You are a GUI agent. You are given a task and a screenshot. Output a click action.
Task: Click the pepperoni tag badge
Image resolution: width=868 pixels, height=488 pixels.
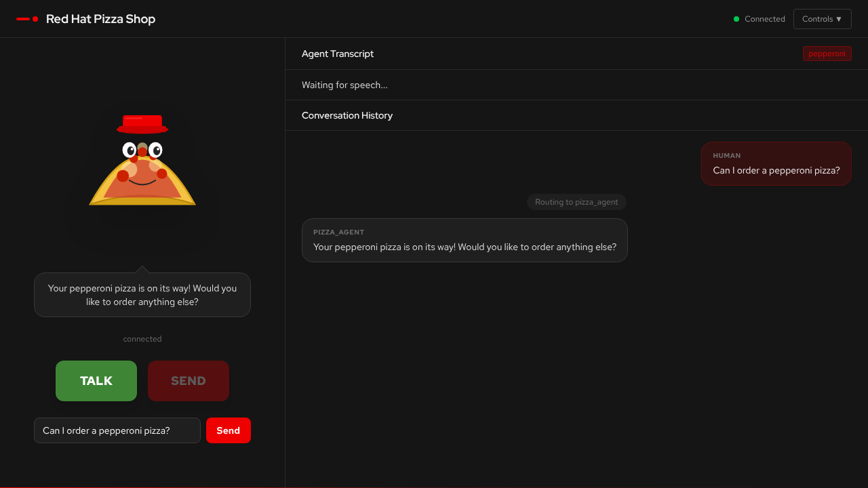point(827,54)
